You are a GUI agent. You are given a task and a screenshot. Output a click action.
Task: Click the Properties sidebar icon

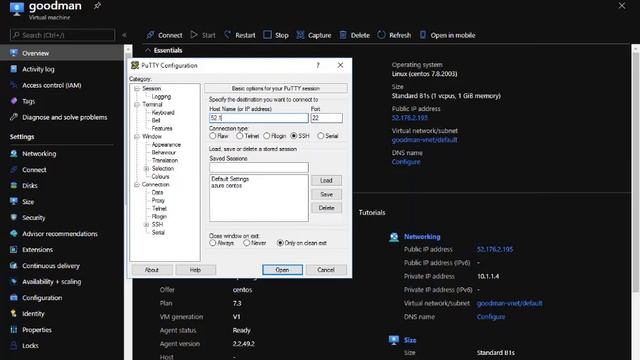14,329
